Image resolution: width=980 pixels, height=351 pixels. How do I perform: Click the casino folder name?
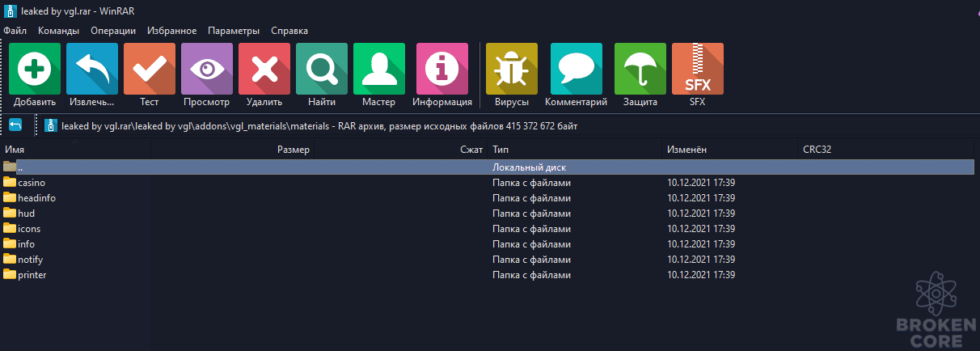pyautogui.click(x=32, y=183)
